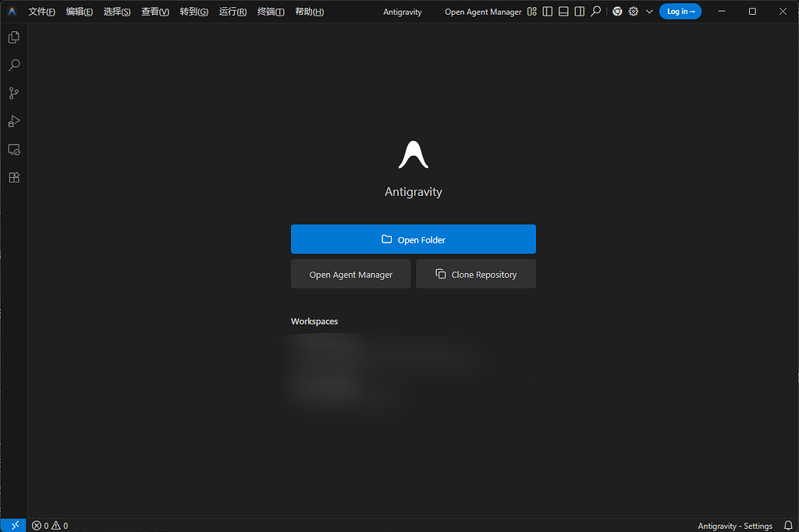This screenshot has width=799, height=532.
Task: Open the Extensions view
Action: (x=14, y=177)
